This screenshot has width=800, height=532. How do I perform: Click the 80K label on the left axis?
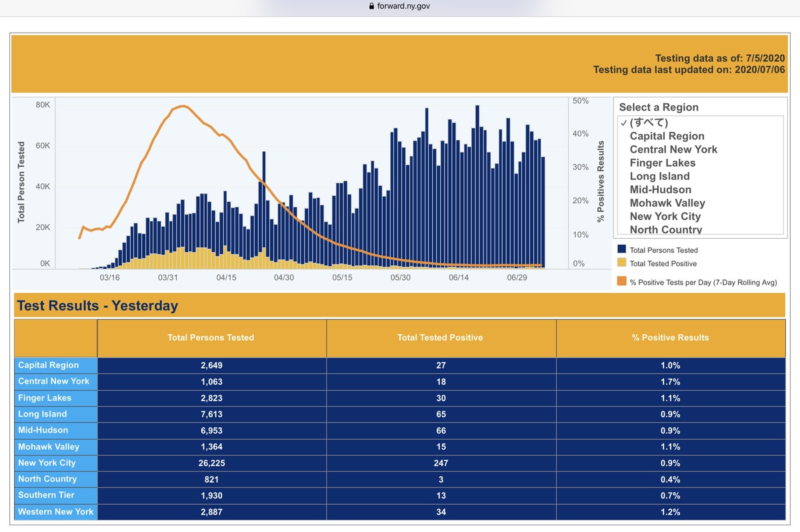42,105
